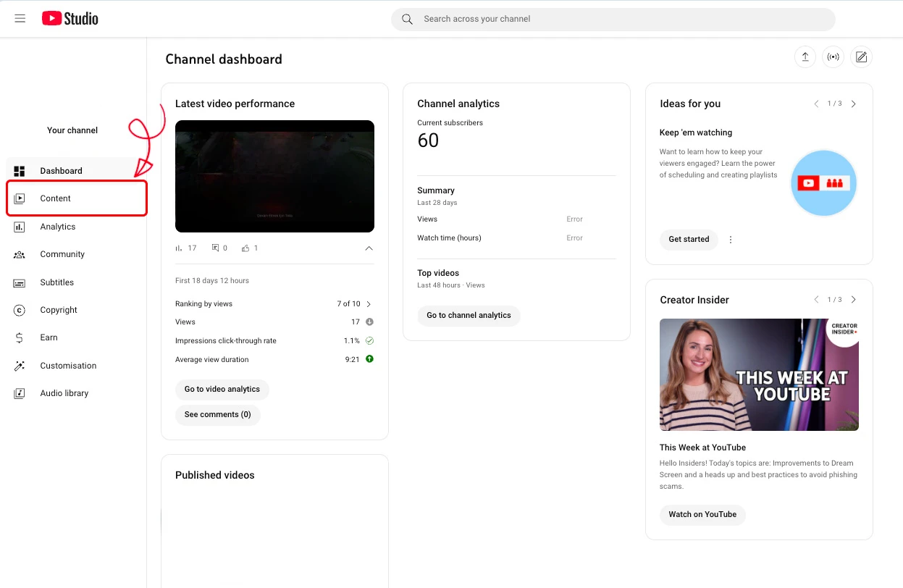Open This Week at YouTube thumbnail
903x588 pixels.
pyautogui.click(x=759, y=375)
